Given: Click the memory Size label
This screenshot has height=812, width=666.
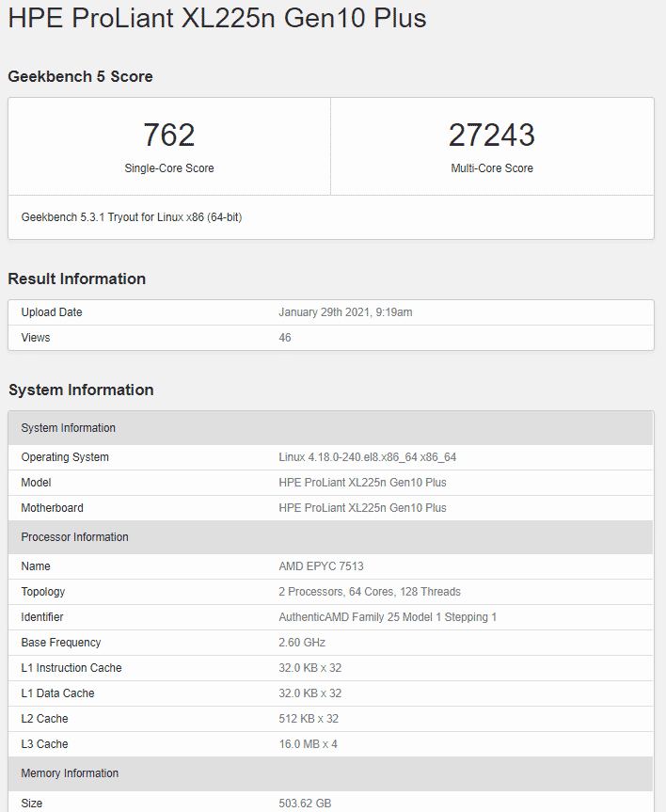Looking at the screenshot, I should tap(32, 804).
